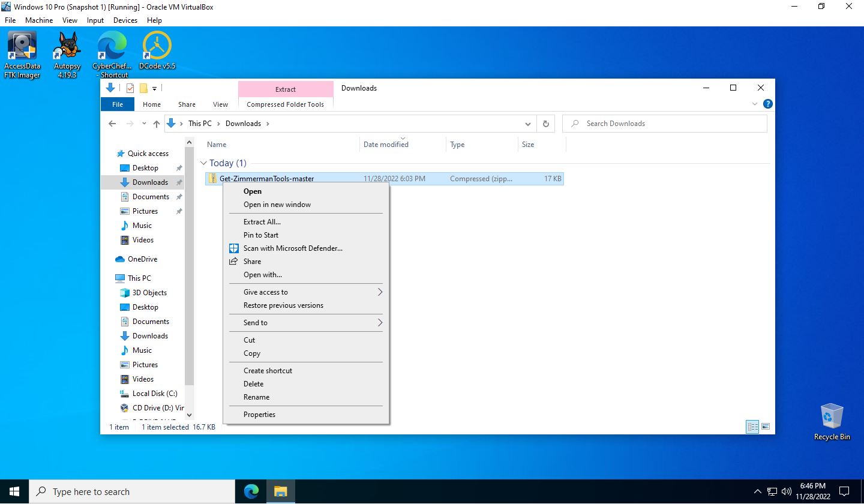Open the View ribbon tab
This screenshot has height=504, width=864.
tap(221, 104)
